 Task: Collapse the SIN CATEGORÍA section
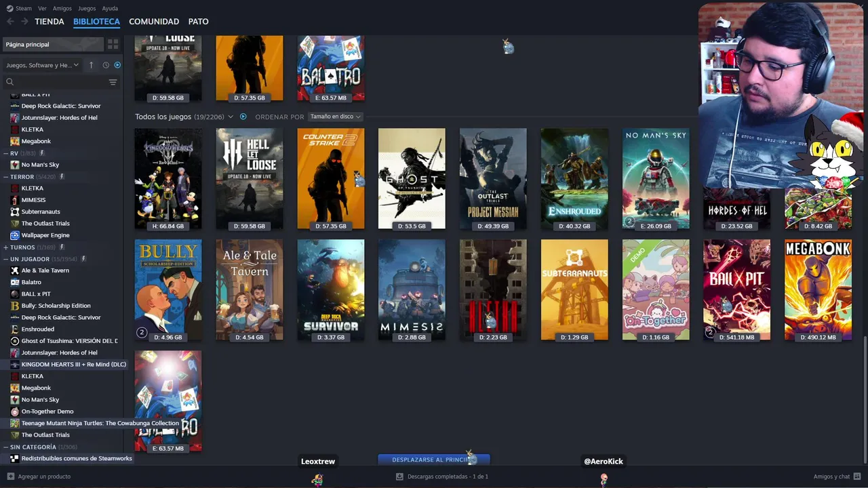5,447
